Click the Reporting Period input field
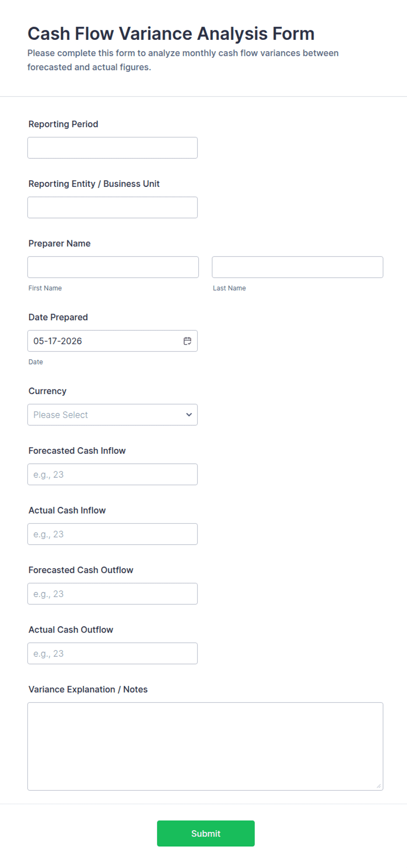 [112, 148]
